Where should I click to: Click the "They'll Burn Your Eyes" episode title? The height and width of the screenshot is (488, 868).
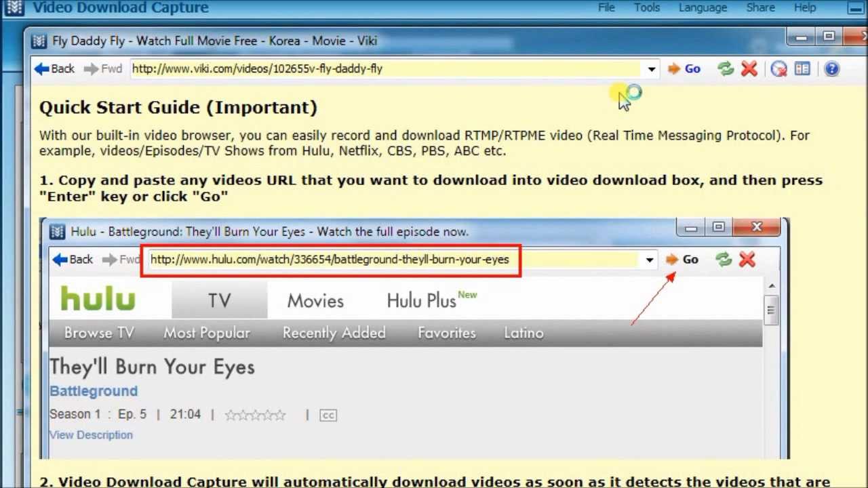tap(152, 367)
